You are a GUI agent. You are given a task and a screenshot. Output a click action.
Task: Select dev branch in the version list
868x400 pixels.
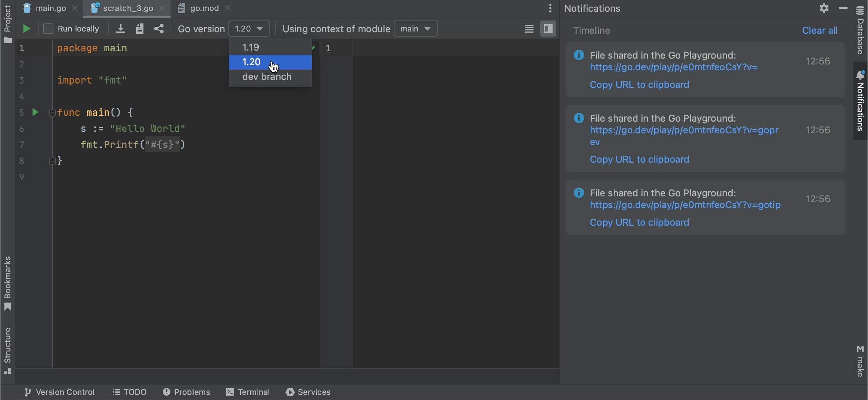pos(266,77)
